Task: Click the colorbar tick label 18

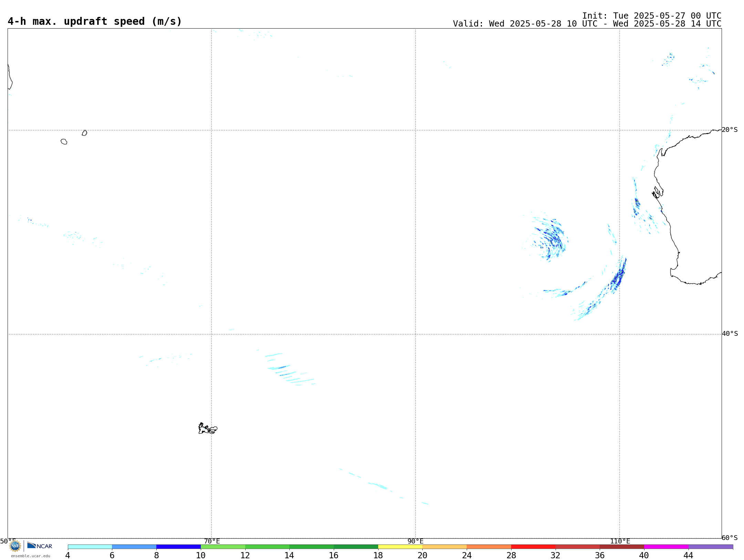Action: (378, 556)
